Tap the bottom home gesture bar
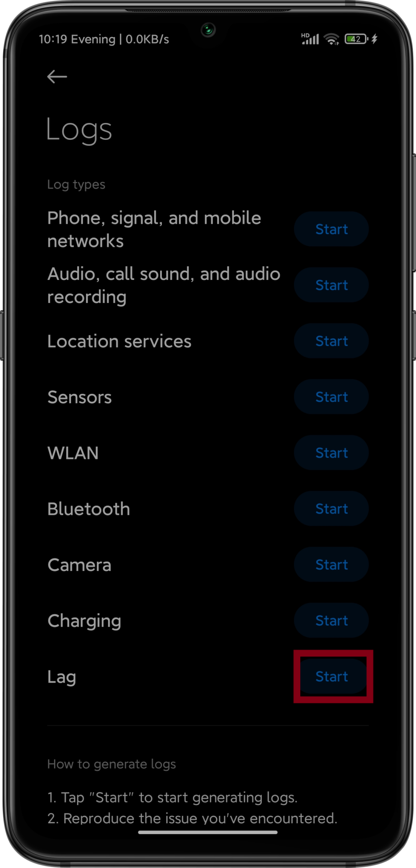The image size is (416, 868). tap(208, 832)
